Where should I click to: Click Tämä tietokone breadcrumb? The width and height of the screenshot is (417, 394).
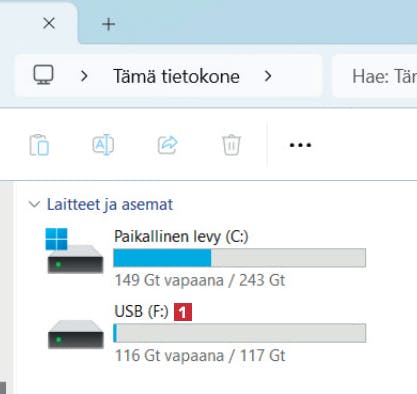176,76
